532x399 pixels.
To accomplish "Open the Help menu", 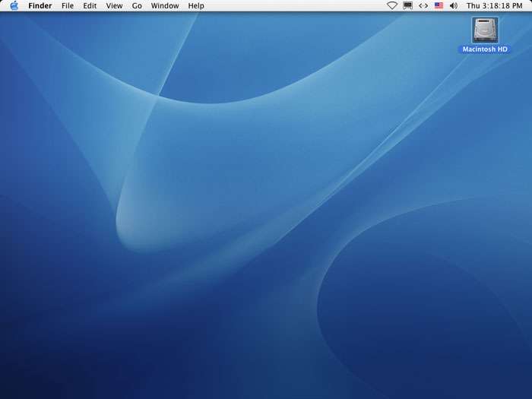I will (x=196, y=5).
